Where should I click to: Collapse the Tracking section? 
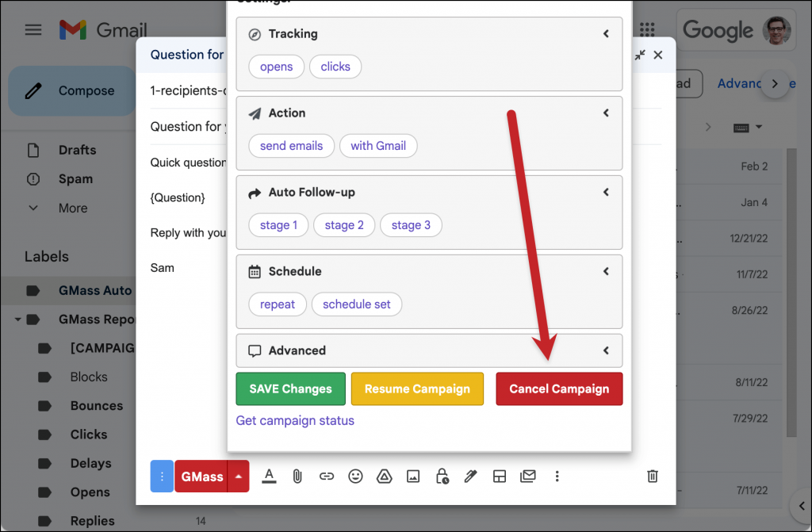606,33
